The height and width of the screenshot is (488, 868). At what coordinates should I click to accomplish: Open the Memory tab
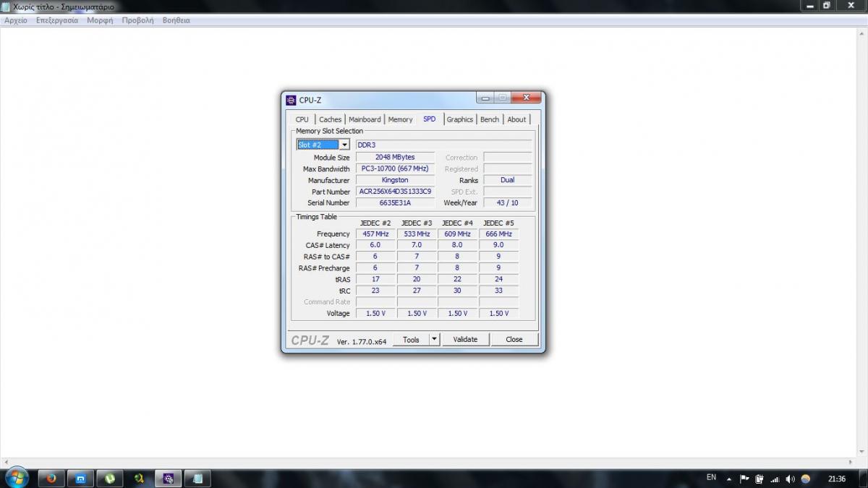tap(400, 119)
